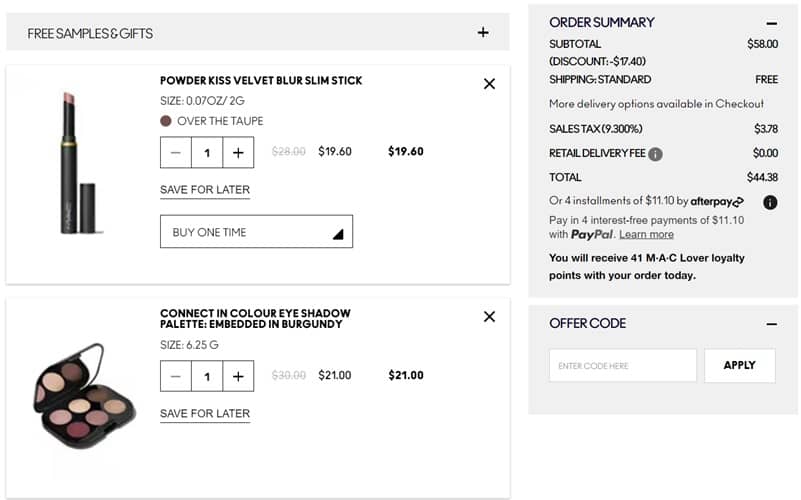
Task: Increase the lipstick quantity with the plus button
Action: (238, 152)
